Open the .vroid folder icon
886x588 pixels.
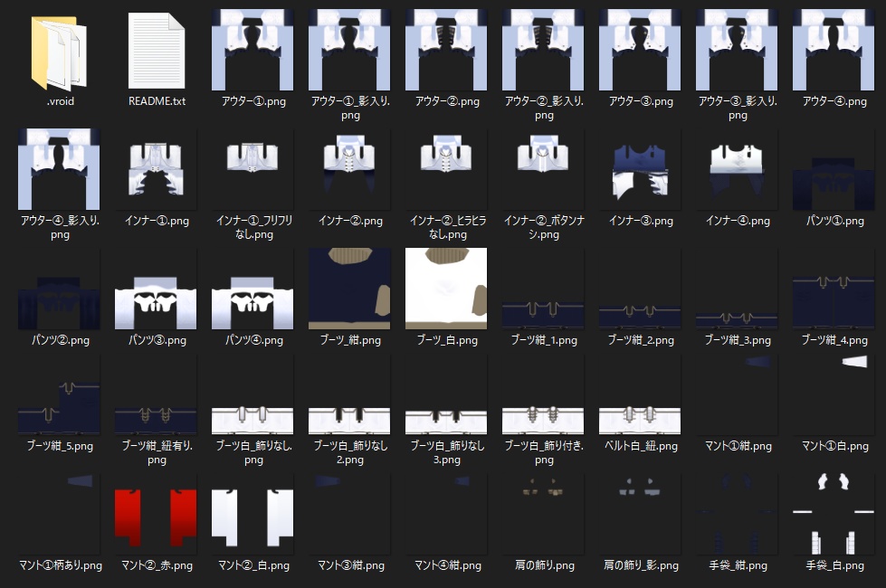pos(60,52)
